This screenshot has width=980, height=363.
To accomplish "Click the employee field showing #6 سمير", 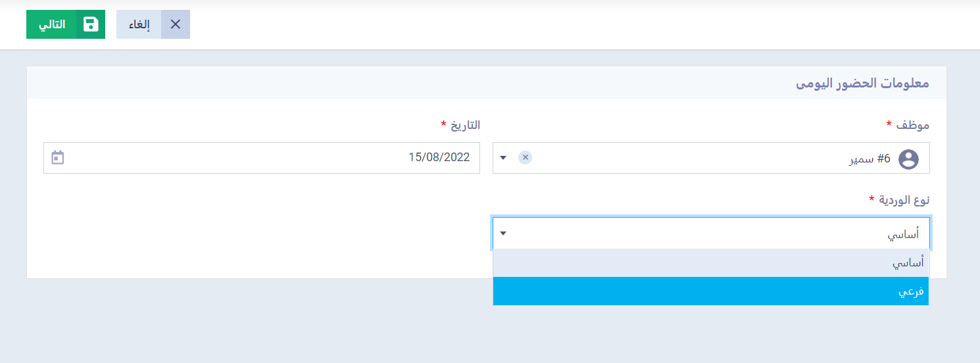I will point(711,158).
